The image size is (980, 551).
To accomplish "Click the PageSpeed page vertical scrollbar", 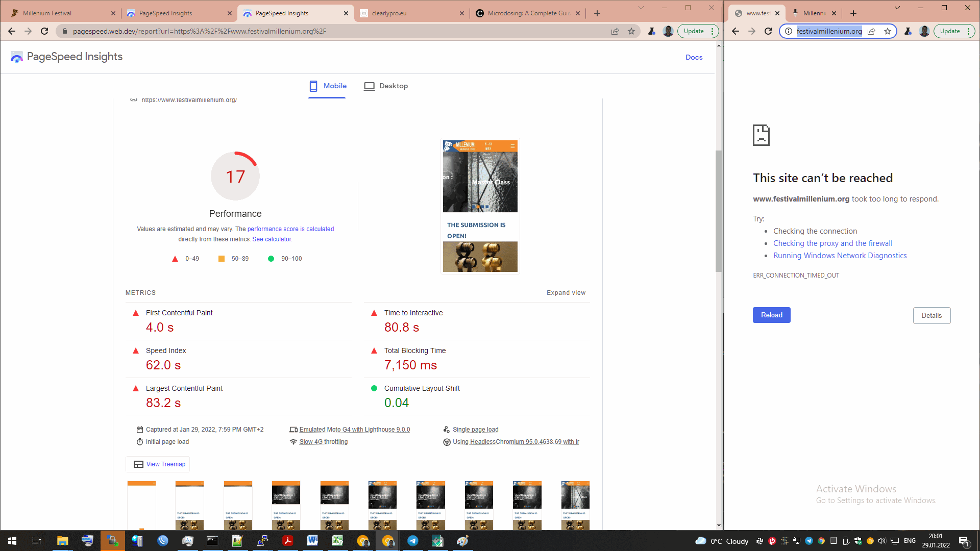I will [x=719, y=211].
